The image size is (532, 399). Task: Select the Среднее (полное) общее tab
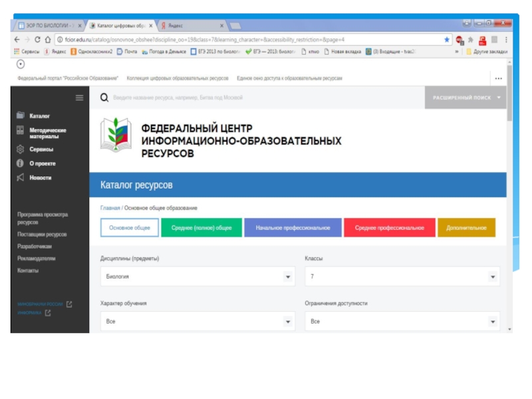201,227
